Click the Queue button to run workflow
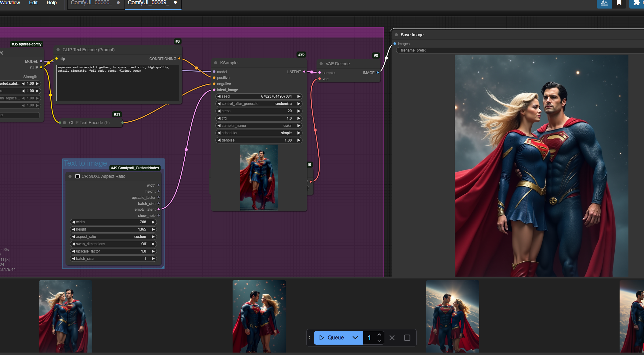The height and width of the screenshot is (355, 644). pos(332,338)
